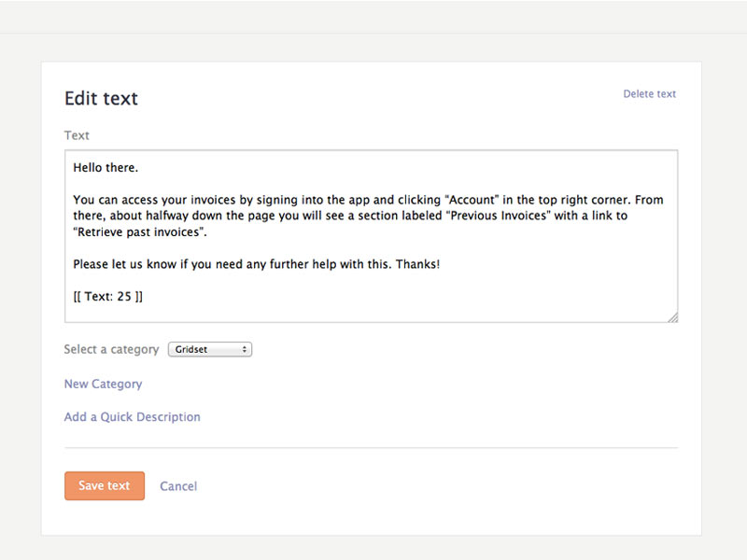Image resolution: width=747 pixels, height=560 pixels.
Task: Click Add a Quick Description
Action: coord(132,416)
